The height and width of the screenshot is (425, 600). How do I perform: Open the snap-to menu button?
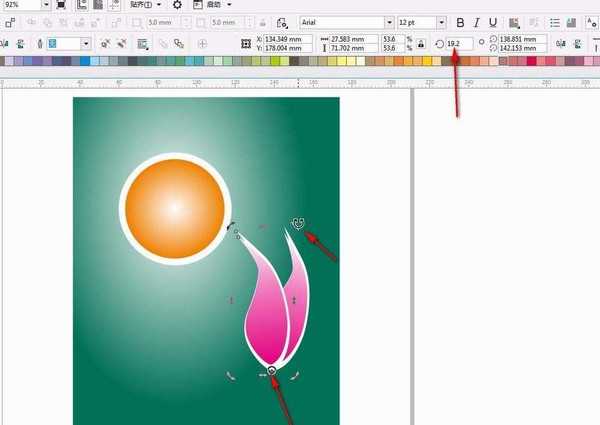[146, 5]
